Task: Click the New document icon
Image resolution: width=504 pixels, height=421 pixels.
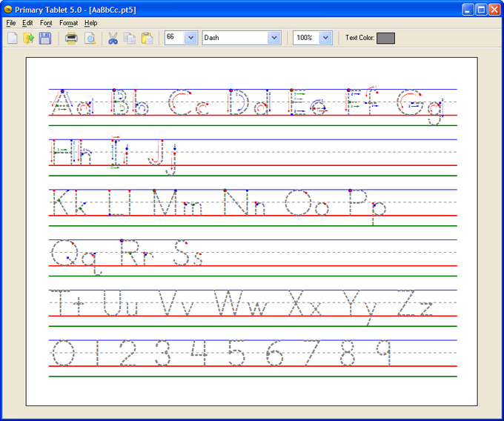Action: [x=13, y=38]
